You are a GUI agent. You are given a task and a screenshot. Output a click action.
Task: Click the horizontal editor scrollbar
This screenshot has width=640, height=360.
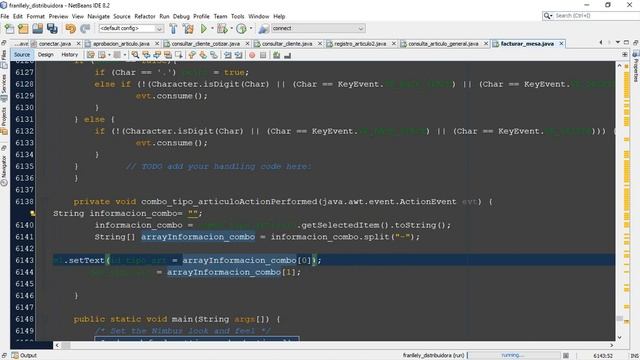coord(334,345)
